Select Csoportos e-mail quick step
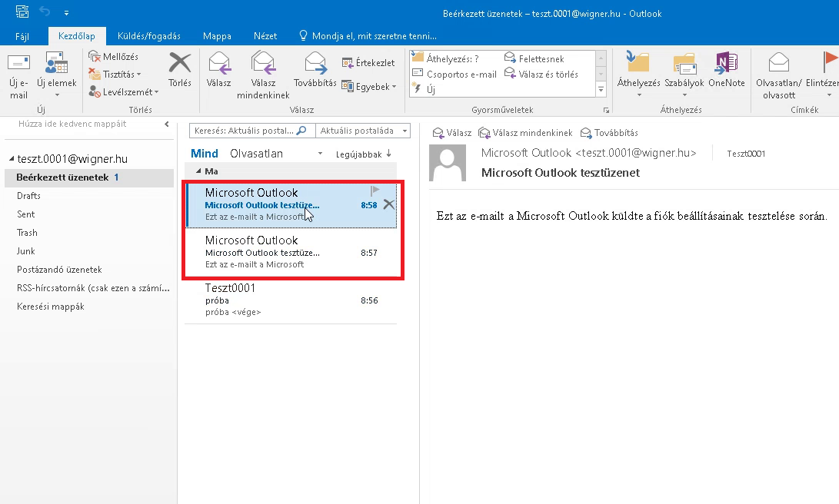Viewport: 839px width, 504px height. pos(454,75)
